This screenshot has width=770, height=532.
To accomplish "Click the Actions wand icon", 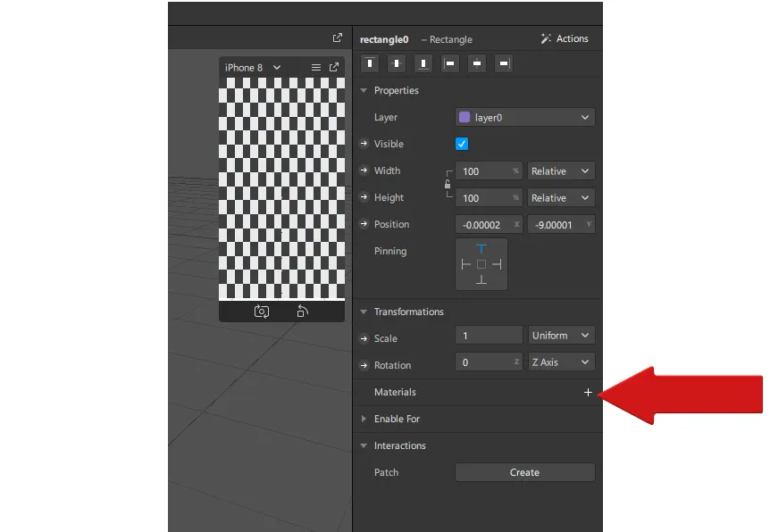I will tap(546, 38).
